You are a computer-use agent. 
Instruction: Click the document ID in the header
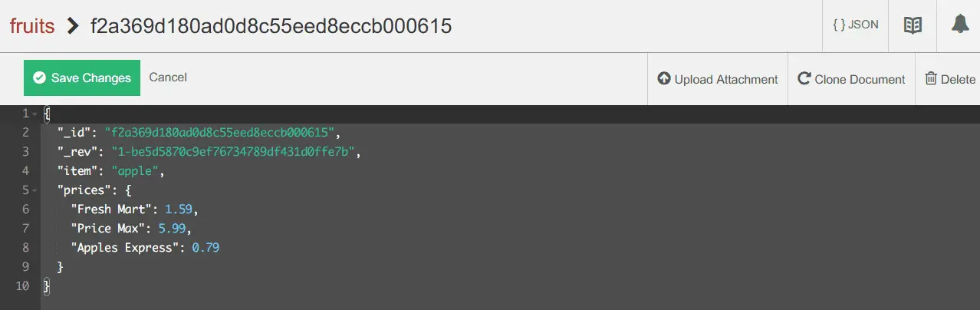[271, 26]
